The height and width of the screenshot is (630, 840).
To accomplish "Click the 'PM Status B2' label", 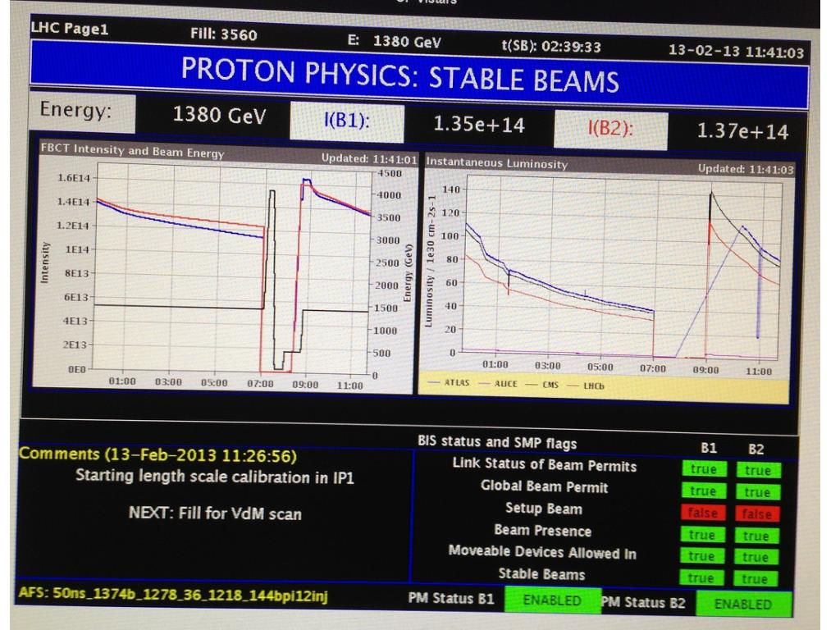I will pyautogui.click(x=643, y=602).
